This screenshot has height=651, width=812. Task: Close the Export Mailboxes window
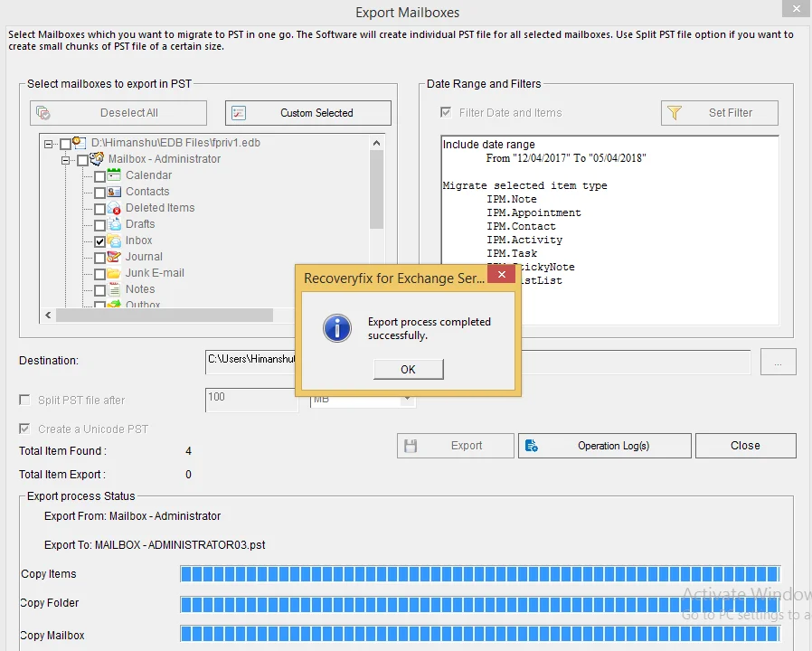coord(796,8)
